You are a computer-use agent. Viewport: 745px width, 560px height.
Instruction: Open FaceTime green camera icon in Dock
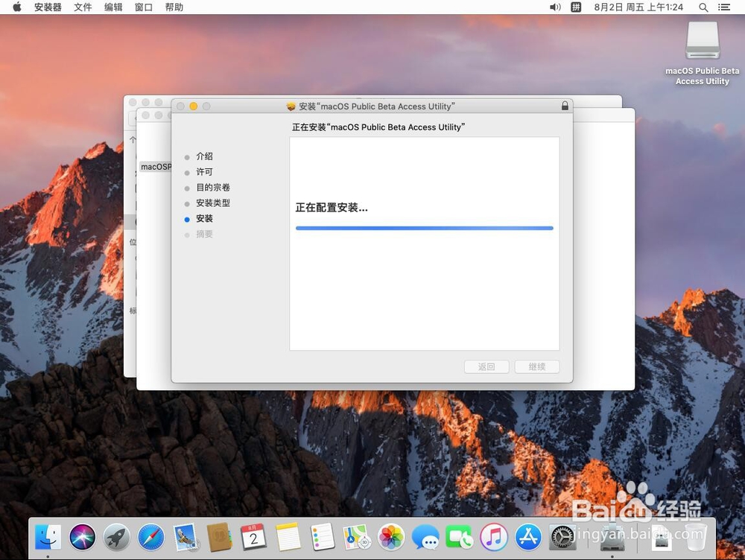460,537
